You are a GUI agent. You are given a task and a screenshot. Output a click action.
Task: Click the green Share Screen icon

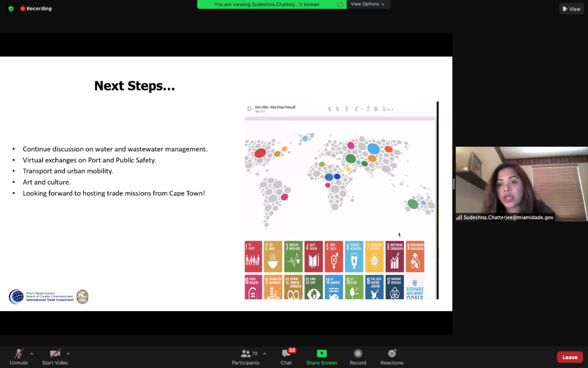coord(321,353)
